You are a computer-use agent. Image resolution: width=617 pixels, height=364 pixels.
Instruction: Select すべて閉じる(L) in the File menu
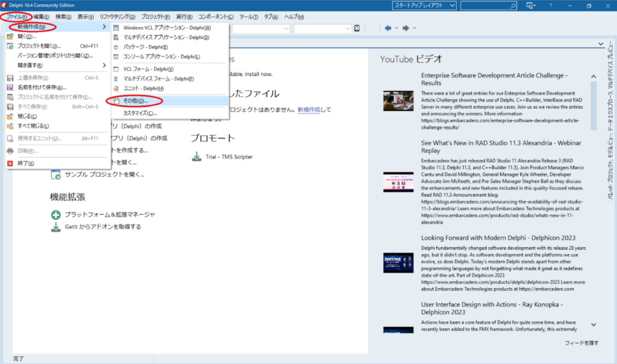tap(57, 126)
